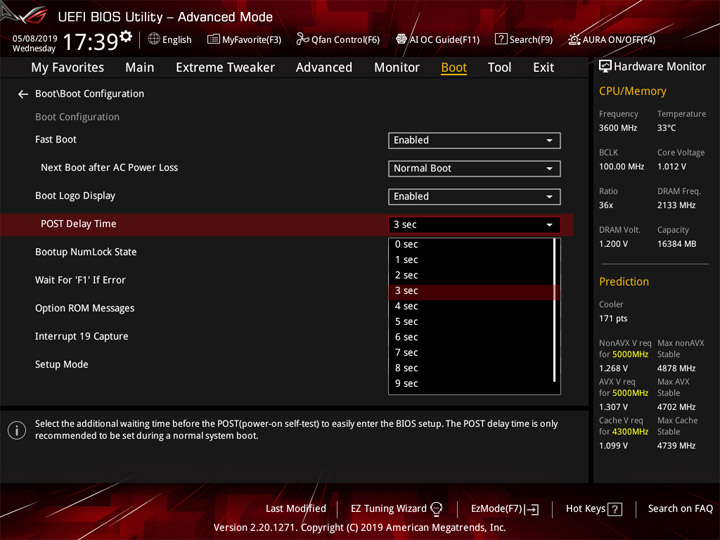Switch to EzMode(F7)
720x540 pixels.
(x=505, y=509)
